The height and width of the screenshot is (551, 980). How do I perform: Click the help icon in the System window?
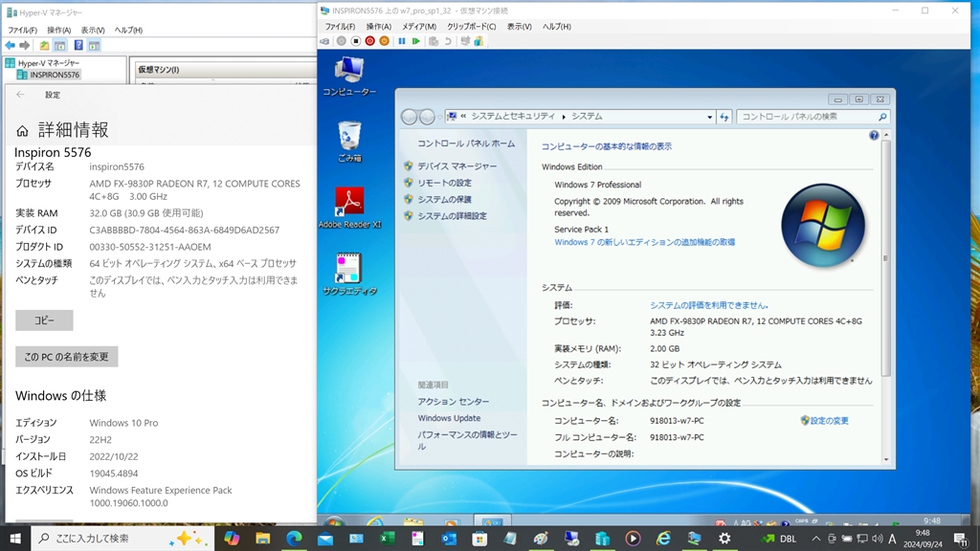pyautogui.click(x=874, y=136)
